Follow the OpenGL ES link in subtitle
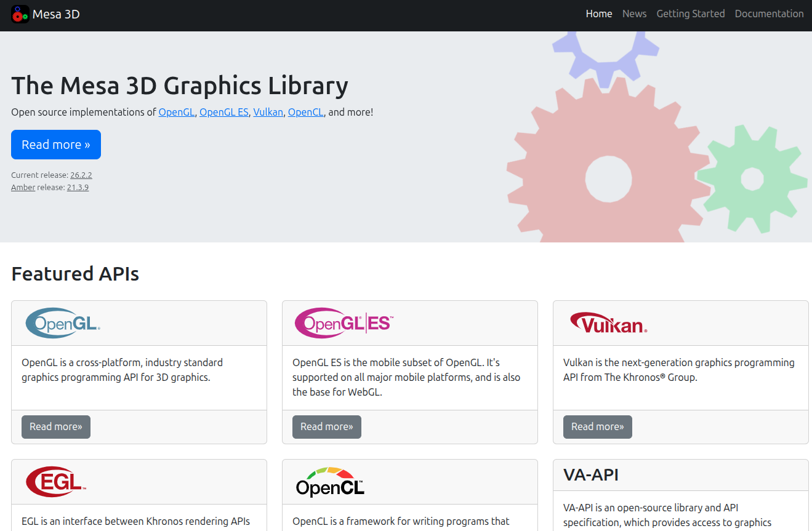 pyautogui.click(x=224, y=112)
